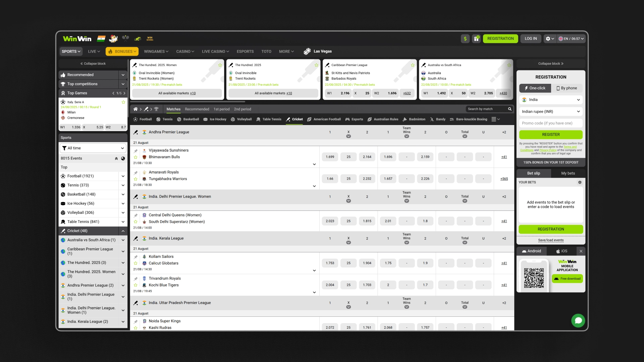
Task: Favorite the Trivandrum Royals match star
Action: click(136, 285)
